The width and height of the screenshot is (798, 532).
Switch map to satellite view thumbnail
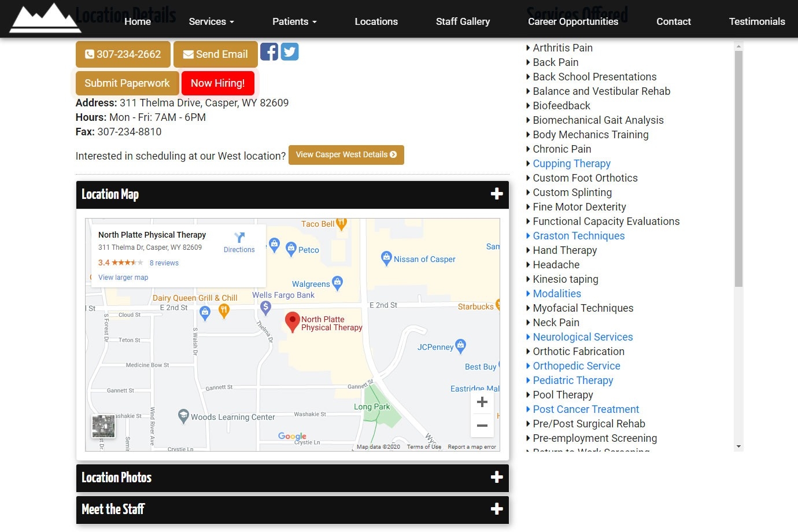coord(104,427)
